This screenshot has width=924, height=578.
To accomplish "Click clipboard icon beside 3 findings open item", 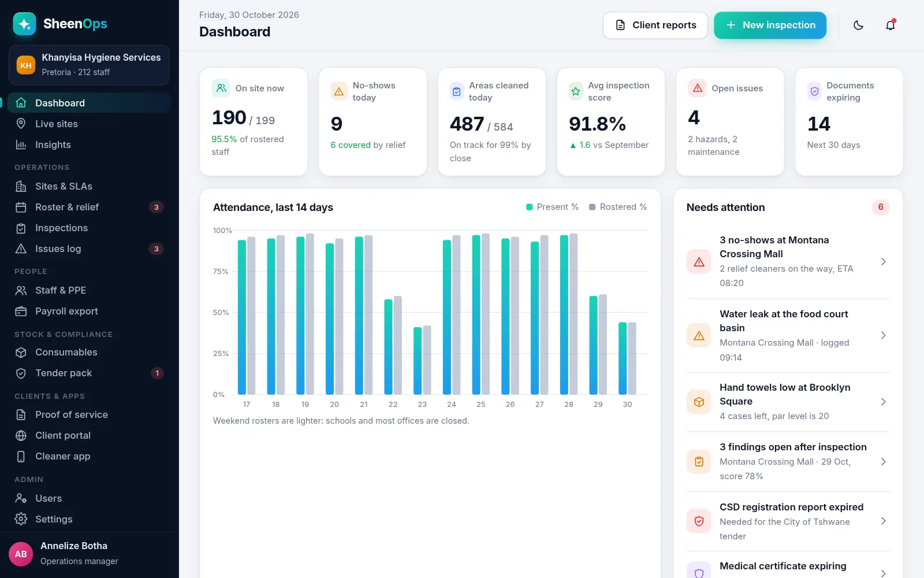I will pyautogui.click(x=699, y=461).
